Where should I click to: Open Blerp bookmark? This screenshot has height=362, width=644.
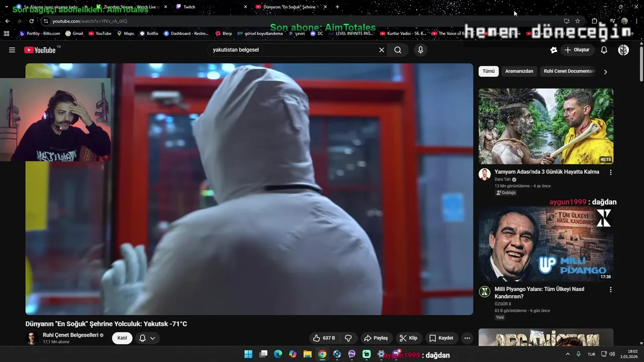223,34
